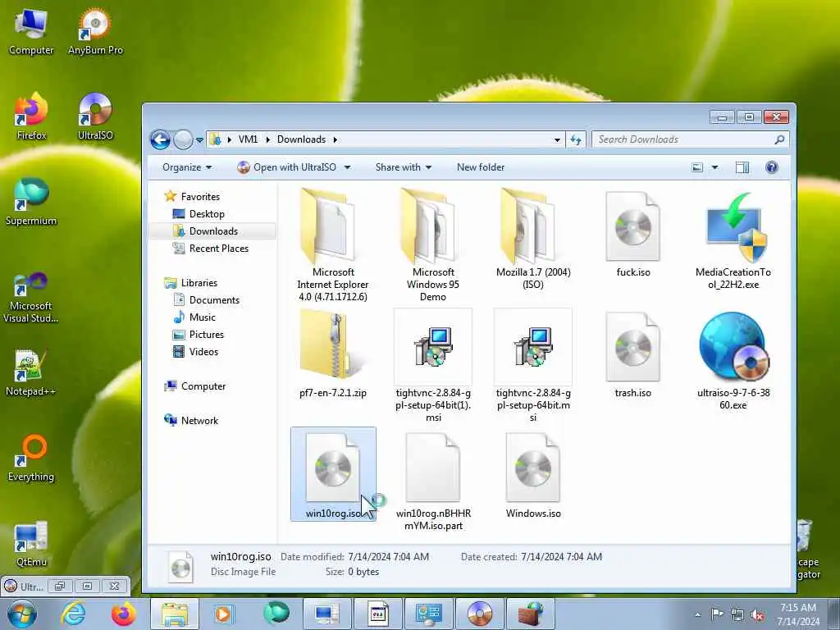
Task: Click the Computer desktop icon
Action: pos(31,31)
